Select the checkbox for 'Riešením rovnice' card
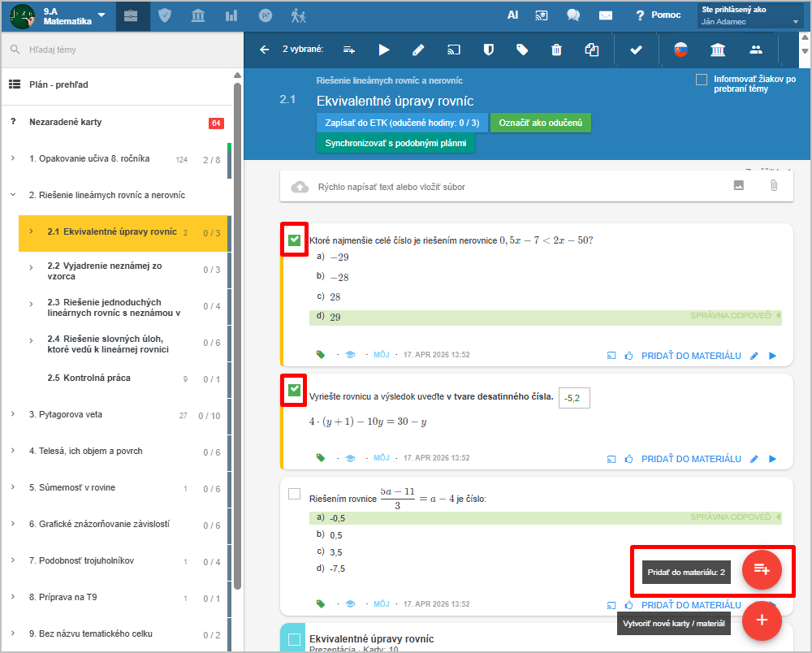Image resolution: width=812 pixels, height=653 pixels. click(x=294, y=494)
